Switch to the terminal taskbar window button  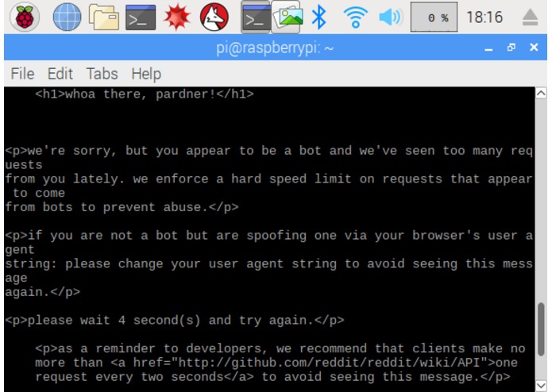(x=256, y=17)
